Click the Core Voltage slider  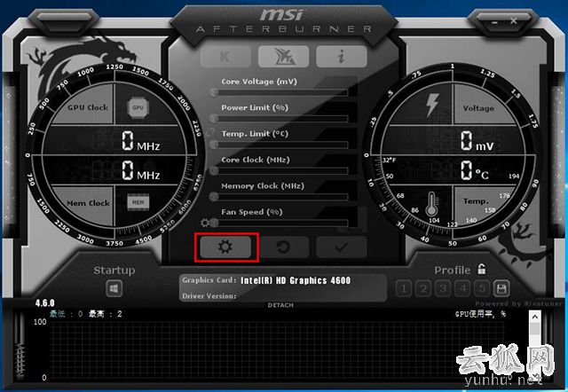point(279,93)
